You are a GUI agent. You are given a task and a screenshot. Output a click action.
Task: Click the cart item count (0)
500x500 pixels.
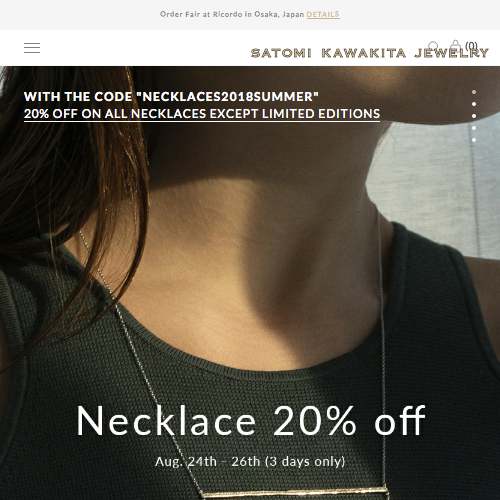(472, 45)
